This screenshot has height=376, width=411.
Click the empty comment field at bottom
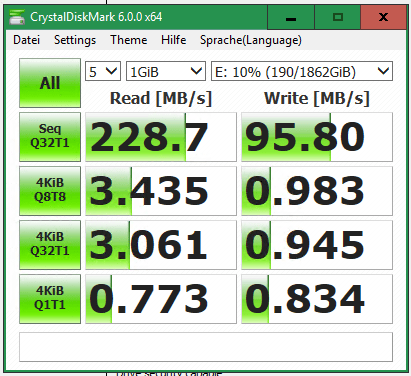206,347
